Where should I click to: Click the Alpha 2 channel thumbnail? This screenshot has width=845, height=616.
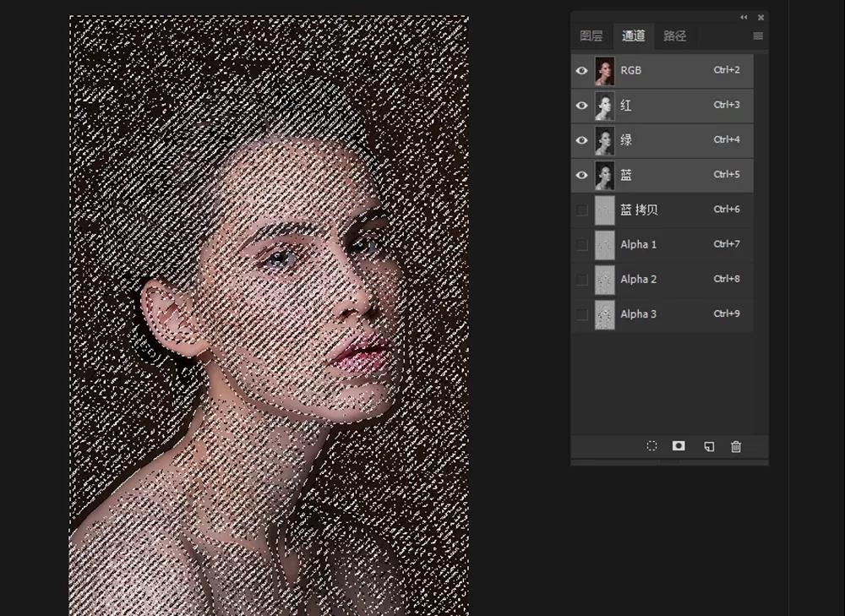(x=605, y=279)
